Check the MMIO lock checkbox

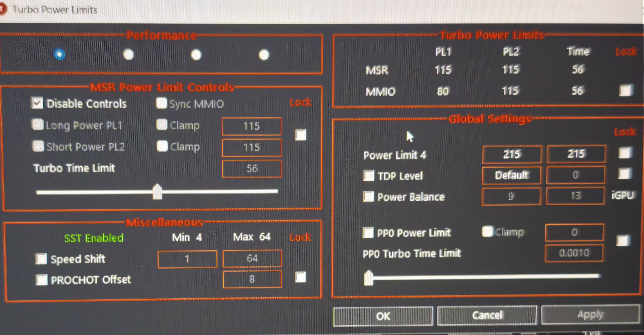(626, 90)
